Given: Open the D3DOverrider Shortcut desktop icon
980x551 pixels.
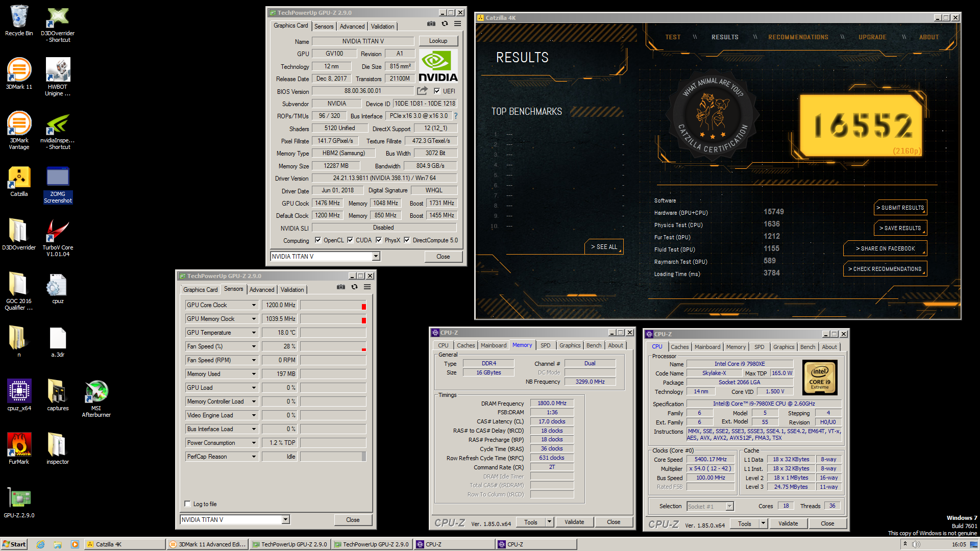Looking at the screenshot, I should click(58, 24).
